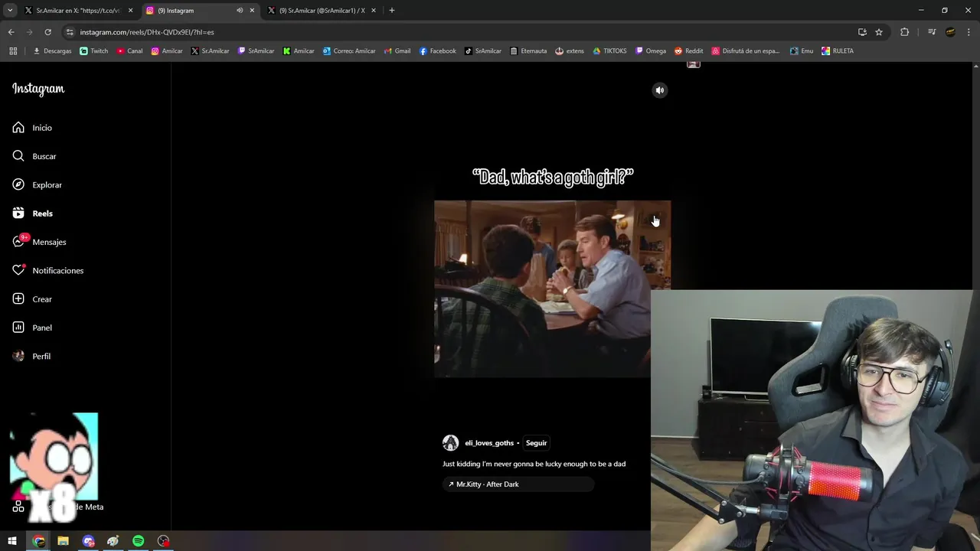Viewport: 980px width, 551px height.
Task: Open eli_loves_goths profile picture
Action: (x=450, y=443)
